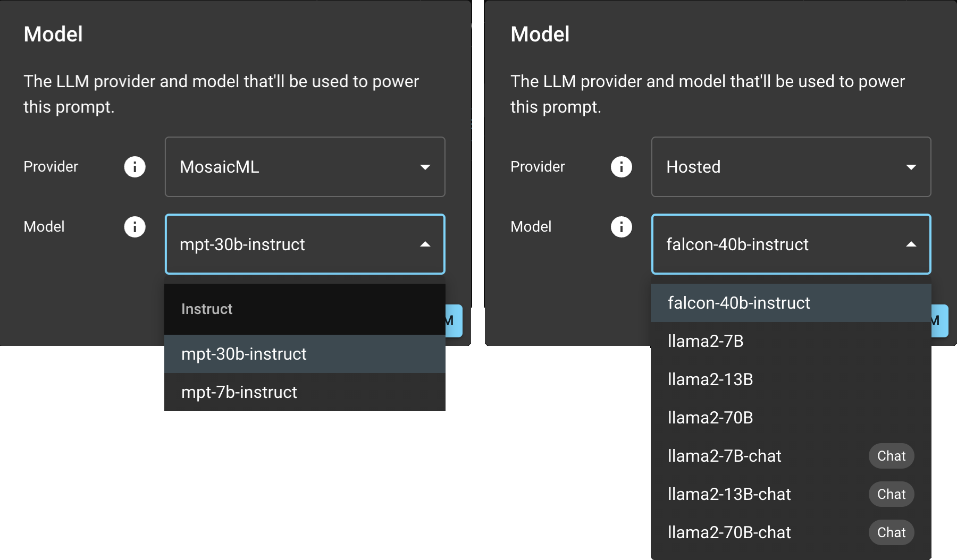This screenshot has height=560, width=957.
Task: Select falcon-40b-instruct in the open list
Action: click(x=791, y=303)
